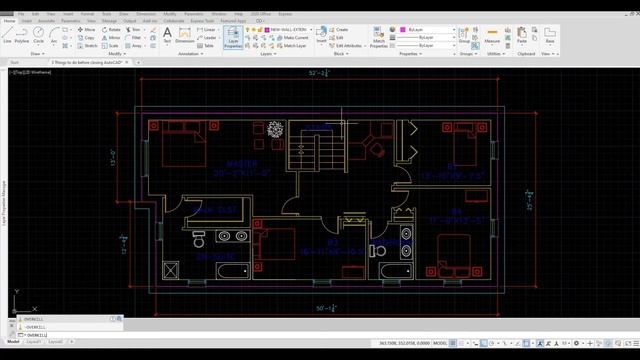The image size is (640, 360).
Task: Select the Arc tool
Action: (x=54, y=35)
